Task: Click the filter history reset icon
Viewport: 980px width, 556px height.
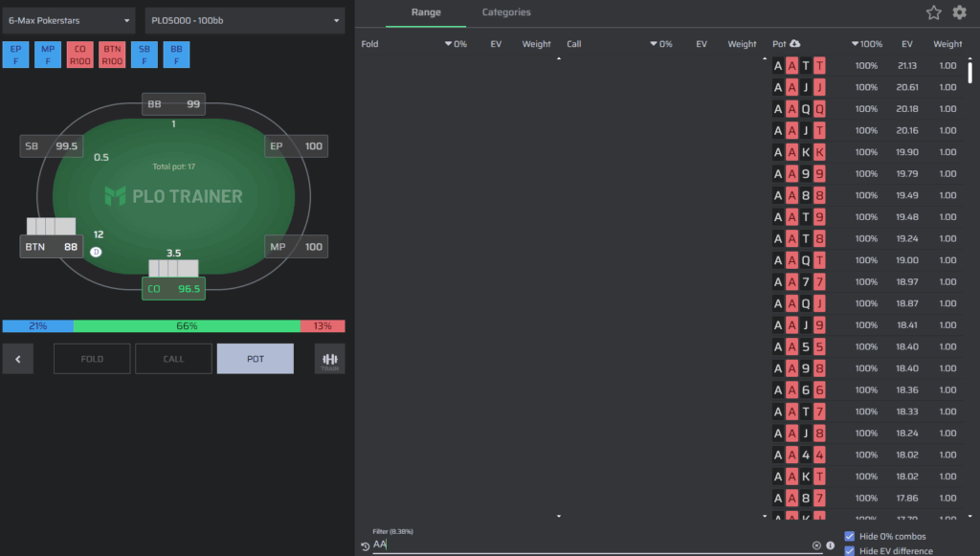Action: 365,546
